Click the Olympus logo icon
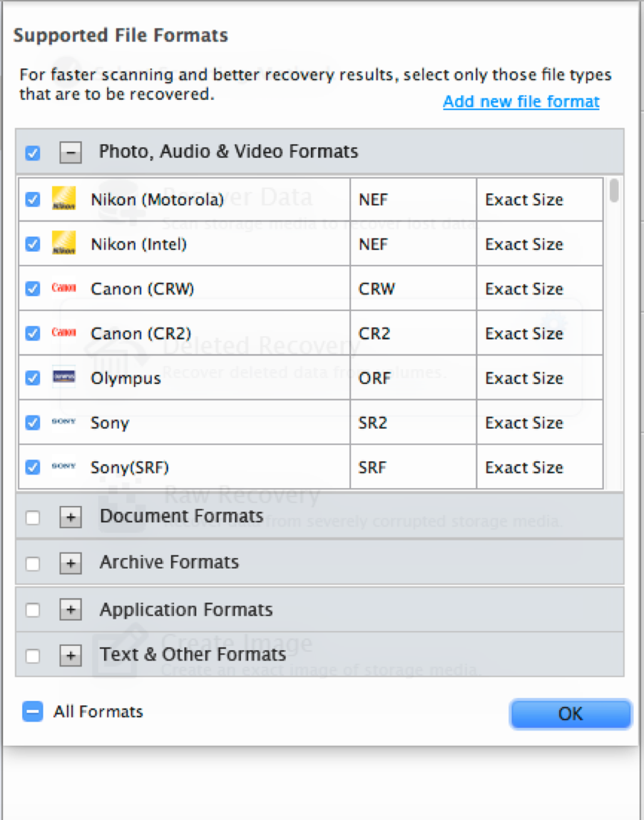Screen dimensions: 644x820 coord(63,377)
